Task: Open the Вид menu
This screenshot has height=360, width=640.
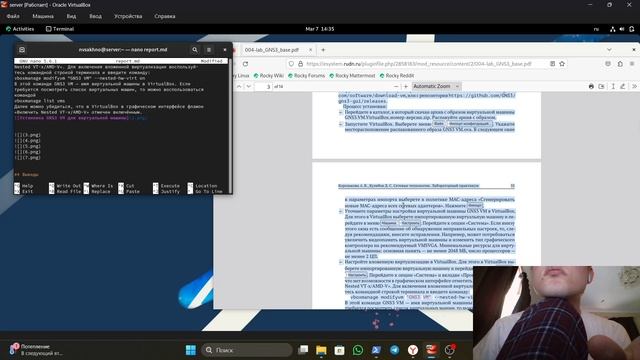Action: (71, 16)
